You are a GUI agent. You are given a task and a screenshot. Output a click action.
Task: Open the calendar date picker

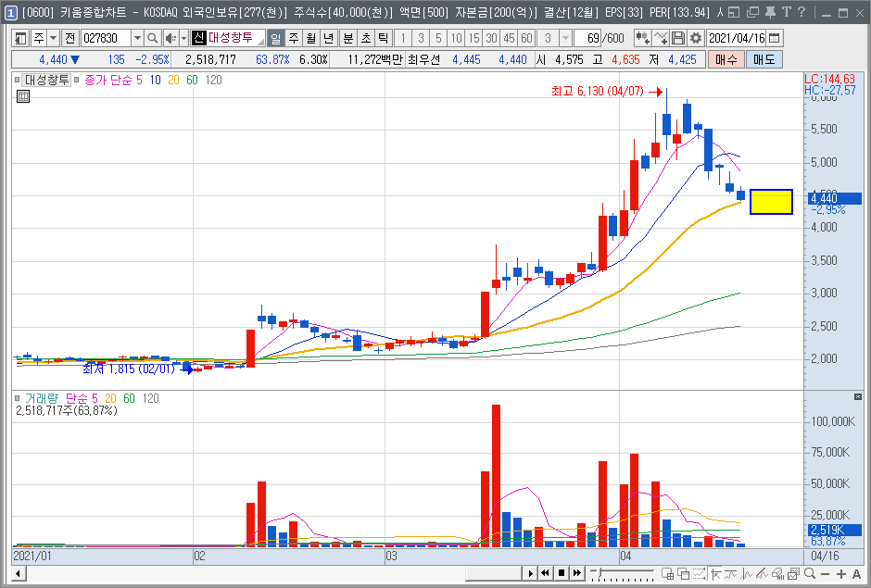775,38
